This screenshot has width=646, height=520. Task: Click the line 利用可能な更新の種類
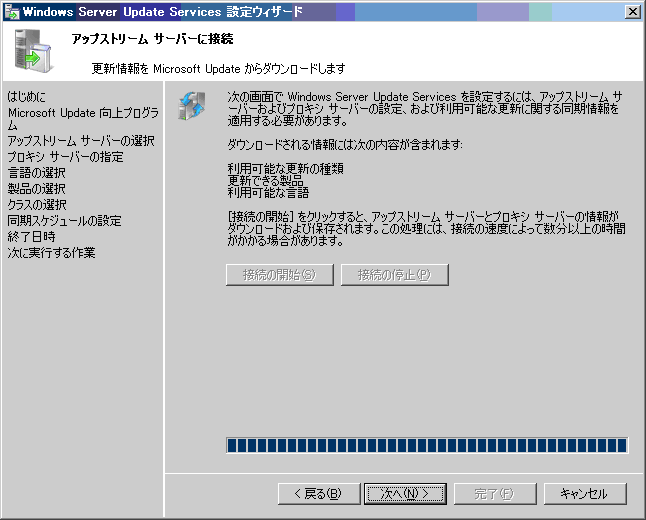click(286, 169)
